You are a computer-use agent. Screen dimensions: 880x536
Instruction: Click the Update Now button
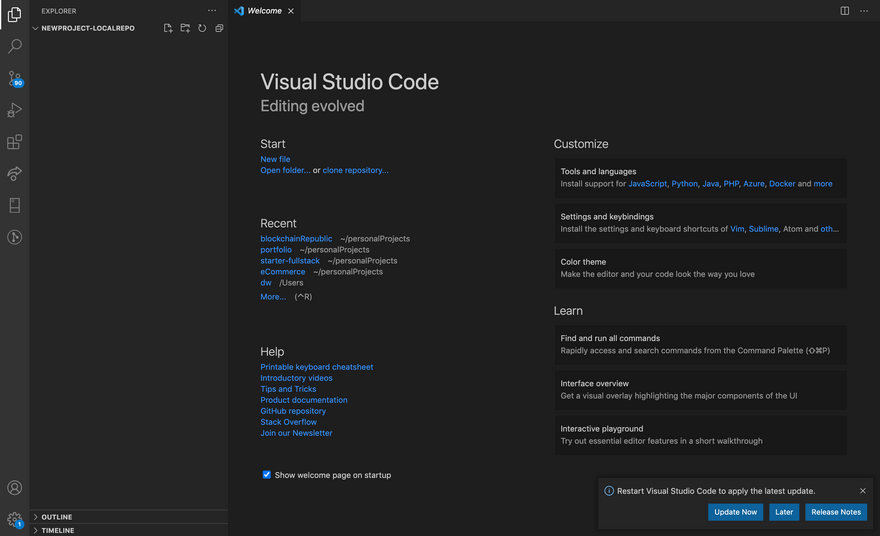point(735,512)
